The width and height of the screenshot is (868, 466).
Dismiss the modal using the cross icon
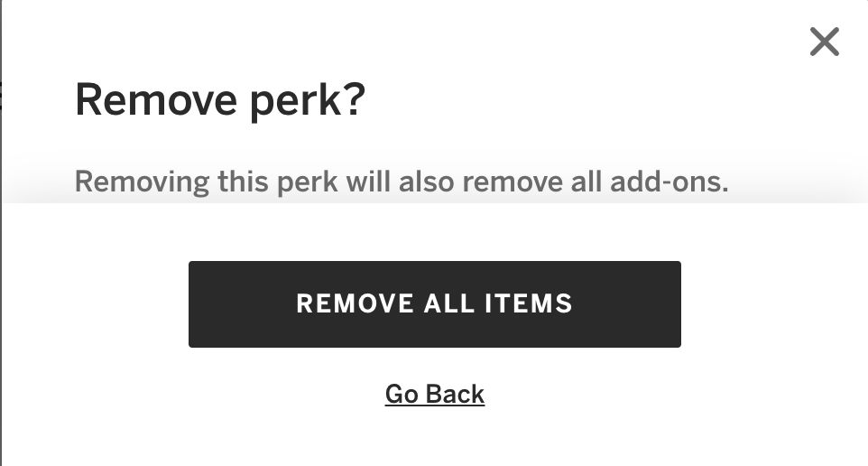click(x=825, y=42)
